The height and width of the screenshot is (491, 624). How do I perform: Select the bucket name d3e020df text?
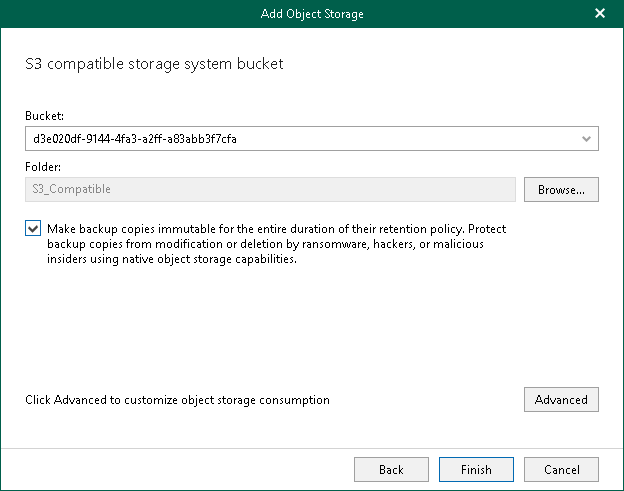click(x=135, y=139)
